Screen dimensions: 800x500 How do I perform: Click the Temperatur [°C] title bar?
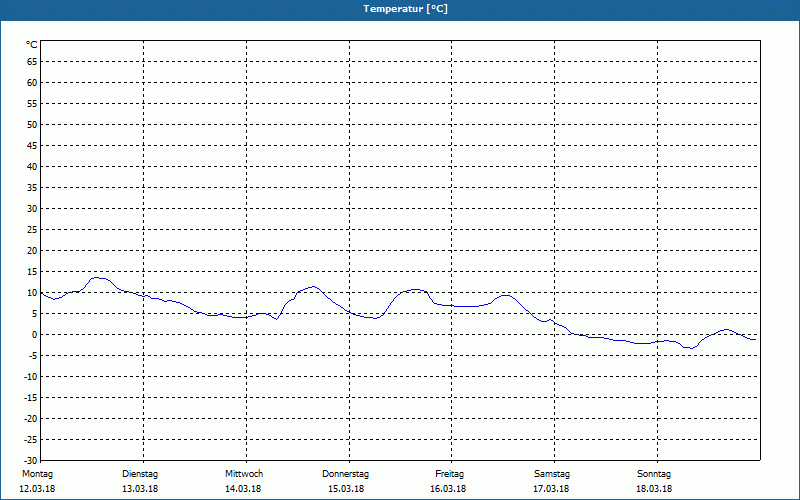[400, 10]
